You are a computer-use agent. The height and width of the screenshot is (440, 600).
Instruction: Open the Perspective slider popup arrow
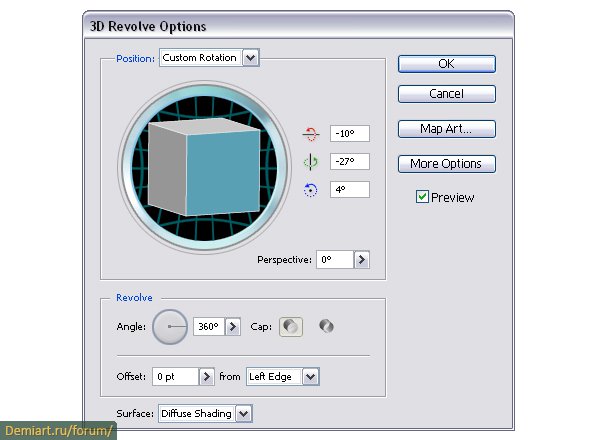[362, 260]
